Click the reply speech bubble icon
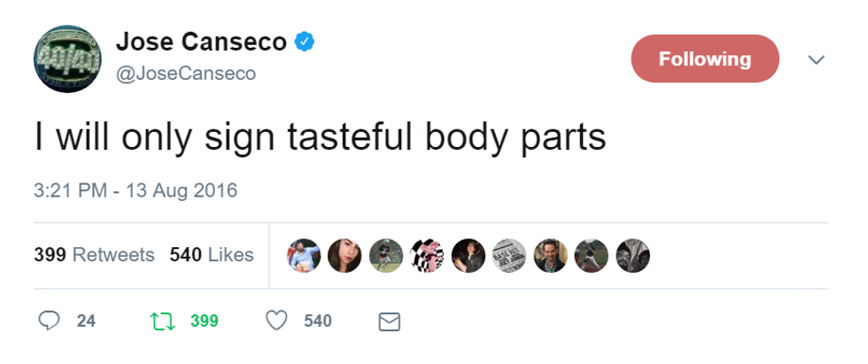 pos(50,321)
